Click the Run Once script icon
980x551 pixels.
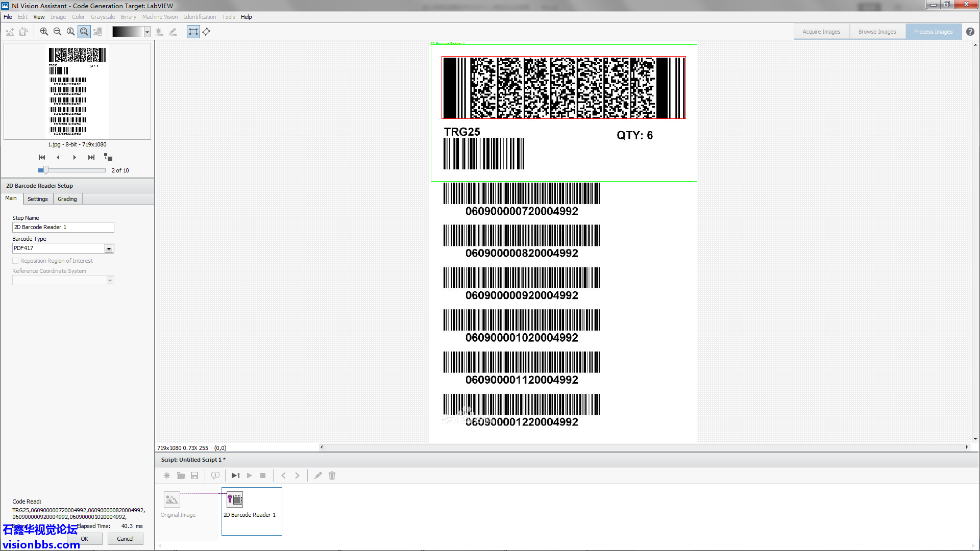(x=235, y=475)
